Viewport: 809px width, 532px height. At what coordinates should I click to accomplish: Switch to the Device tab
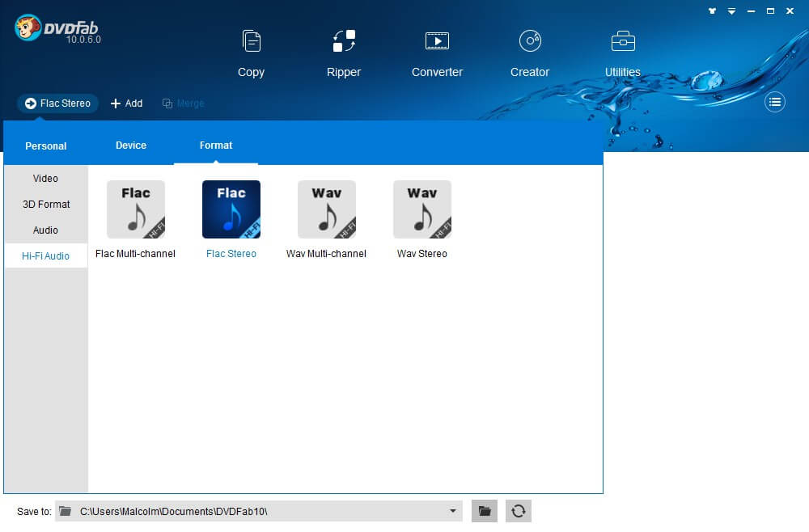131,146
